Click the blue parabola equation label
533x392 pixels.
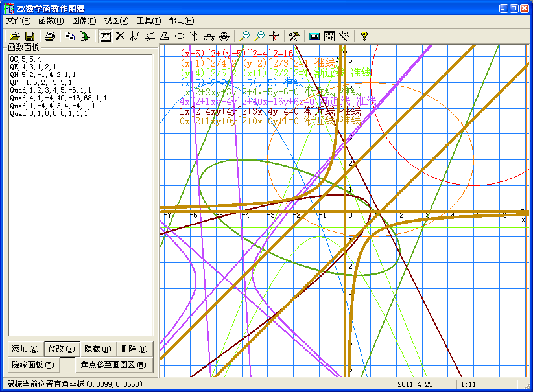tap(242, 82)
